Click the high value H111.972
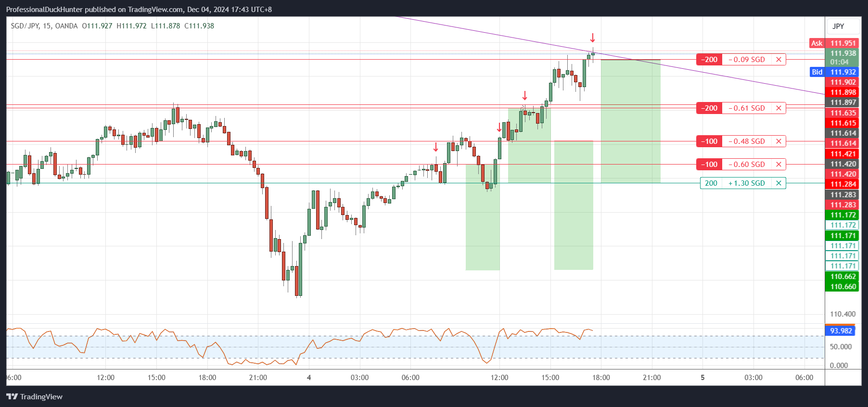Viewport: 868px width, 407px height. pyautogui.click(x=131, y=26)
